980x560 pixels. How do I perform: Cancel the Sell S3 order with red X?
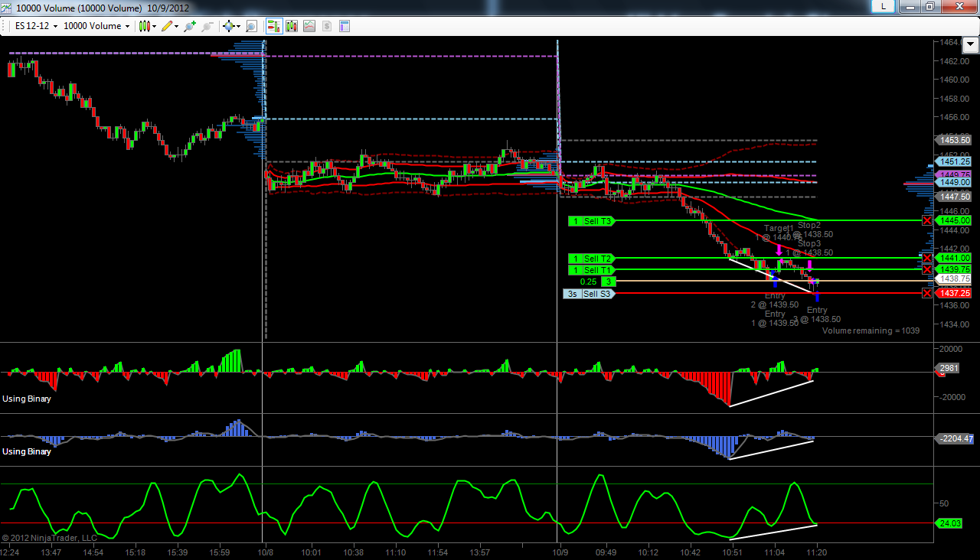click(x=927, y=293)
